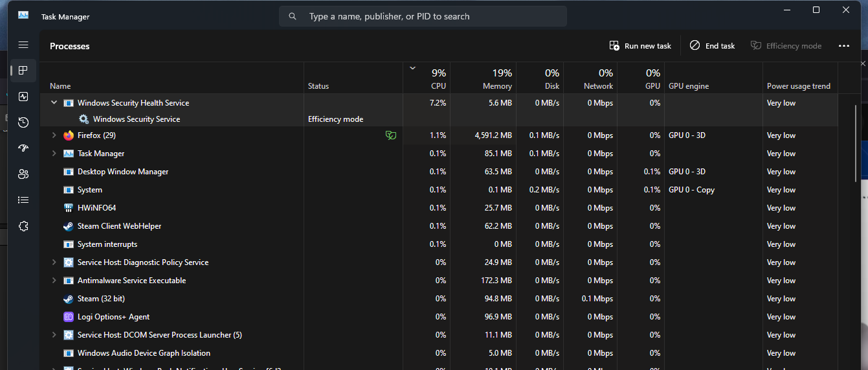Expand the Firefox (29) process group
868x370 pixels.
point(54,135)
